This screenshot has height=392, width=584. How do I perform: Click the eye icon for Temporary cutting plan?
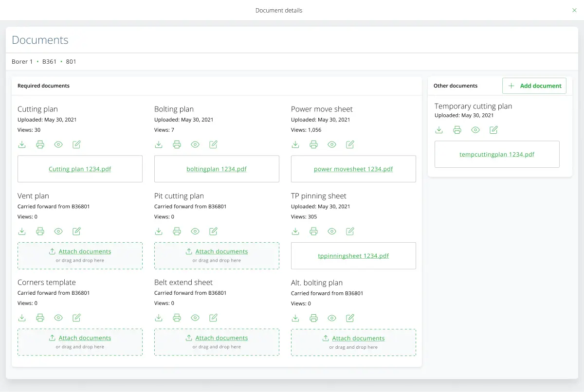click(x=475, y=130)
